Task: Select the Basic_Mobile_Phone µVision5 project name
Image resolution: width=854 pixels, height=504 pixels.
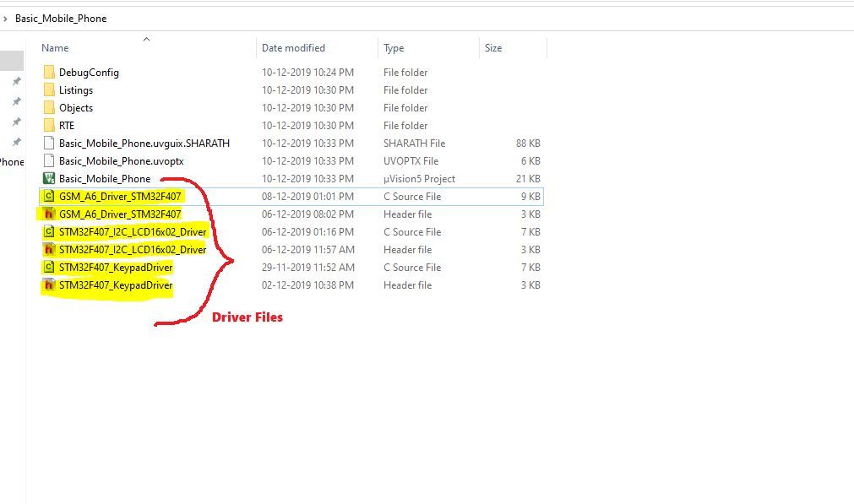Action: coord(105,178)
